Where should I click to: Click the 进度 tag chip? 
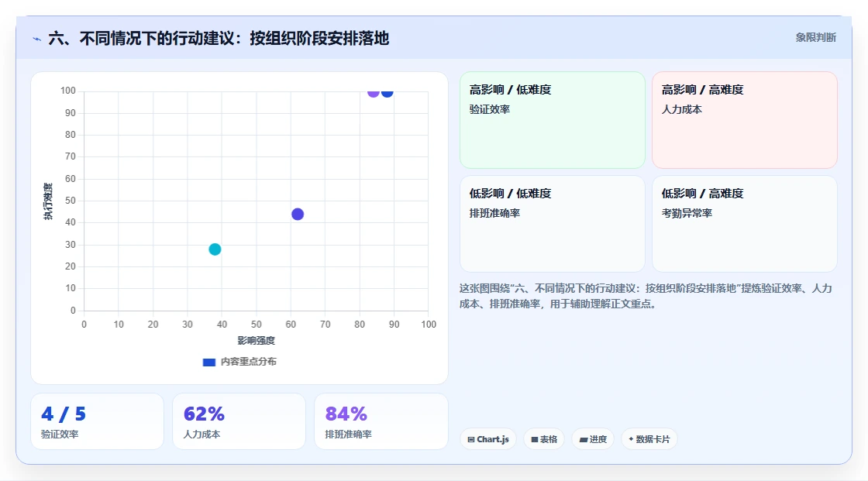point(593,439)
